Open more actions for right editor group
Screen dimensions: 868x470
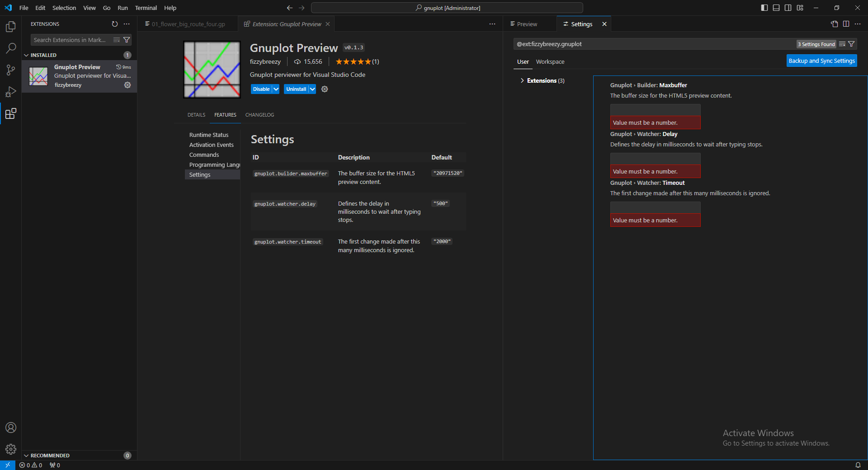pyautogui.click(x=858, y=24)
